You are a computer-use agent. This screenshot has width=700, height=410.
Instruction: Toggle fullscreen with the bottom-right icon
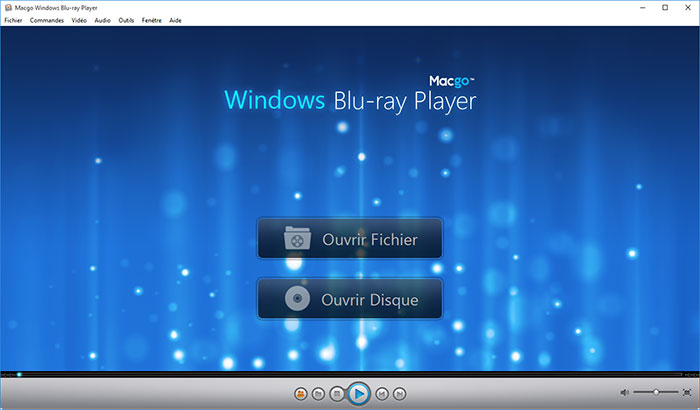pos(687,393)
